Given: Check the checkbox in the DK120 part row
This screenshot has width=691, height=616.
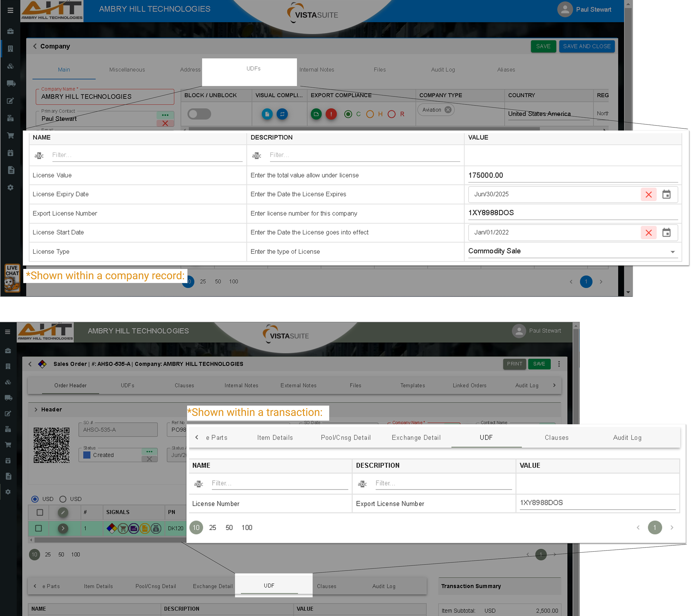Looking at the screenshot, I should coord(38,528).
